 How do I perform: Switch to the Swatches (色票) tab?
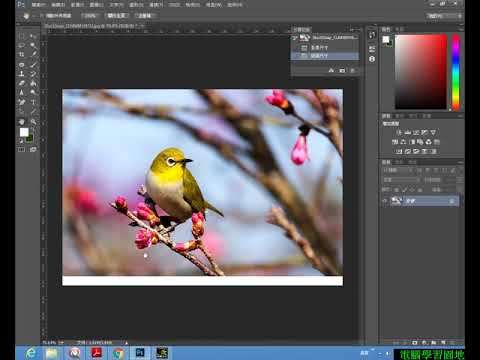point(399,29)
